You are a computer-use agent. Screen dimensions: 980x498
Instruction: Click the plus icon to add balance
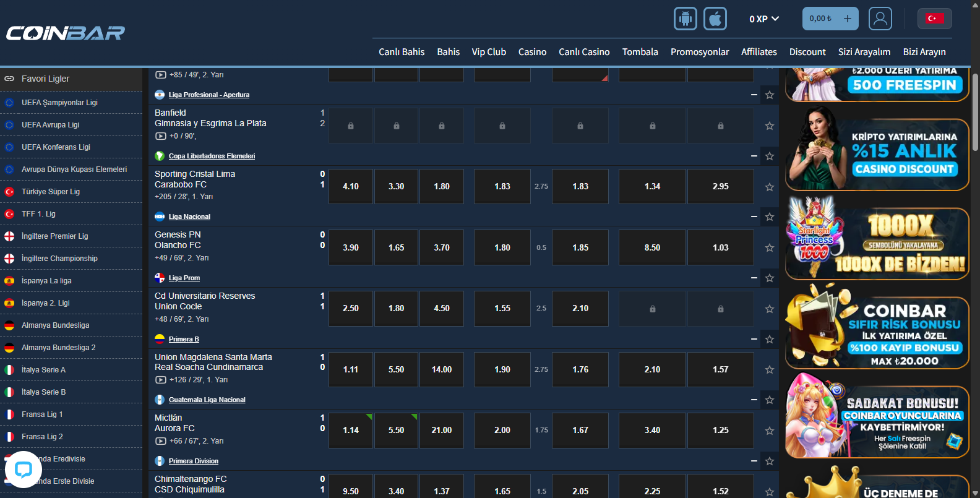point(847,19)
